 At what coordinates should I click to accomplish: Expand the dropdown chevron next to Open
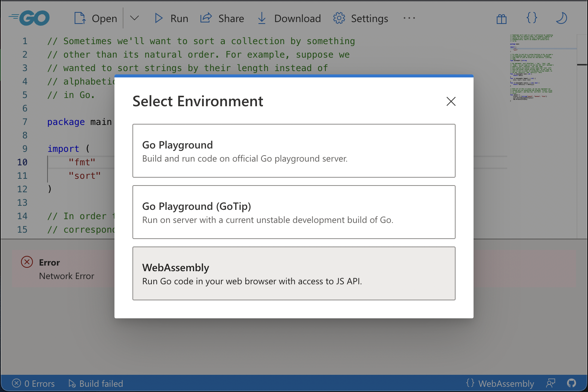click(x=134, y=18)
